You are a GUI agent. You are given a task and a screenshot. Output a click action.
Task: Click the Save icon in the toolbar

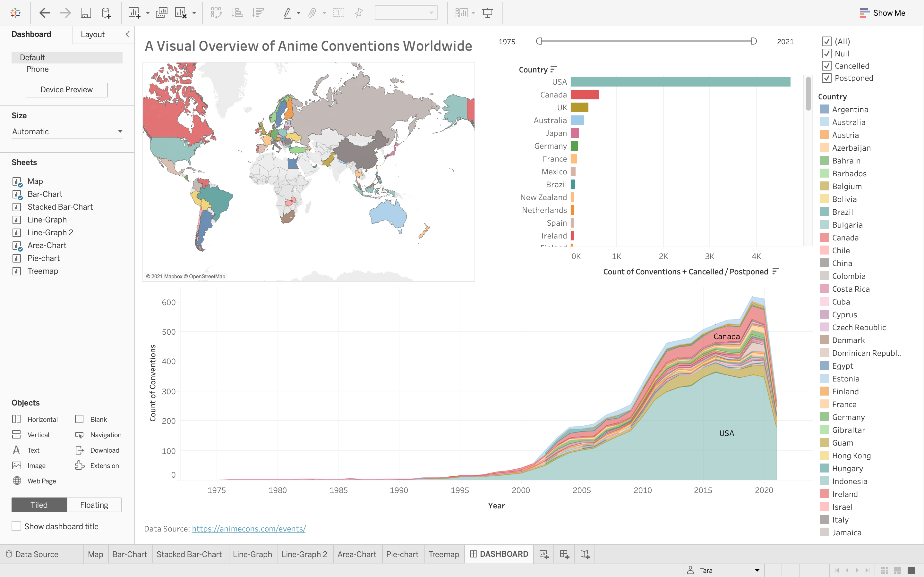(x=86, y=13)
